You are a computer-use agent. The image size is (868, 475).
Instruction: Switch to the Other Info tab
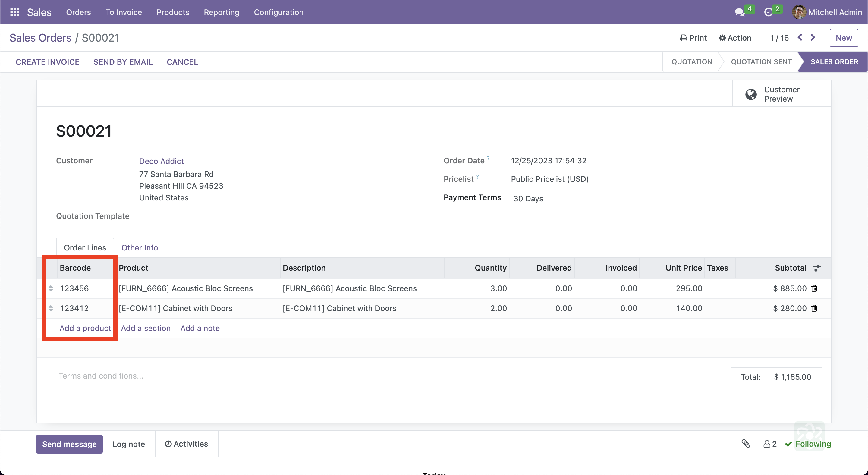tap(139, 248)
